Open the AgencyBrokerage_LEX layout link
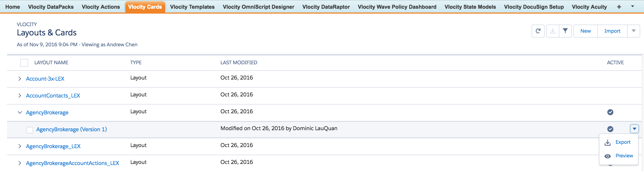The image size is (644, 171). tap(53, 146)
